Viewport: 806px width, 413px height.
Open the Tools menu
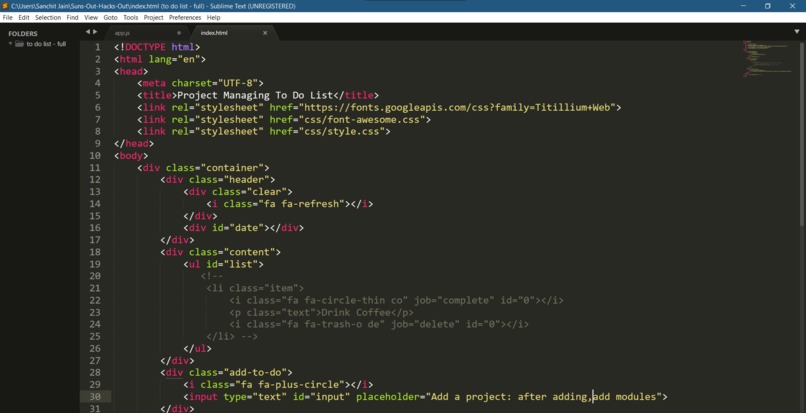[131, 17]
